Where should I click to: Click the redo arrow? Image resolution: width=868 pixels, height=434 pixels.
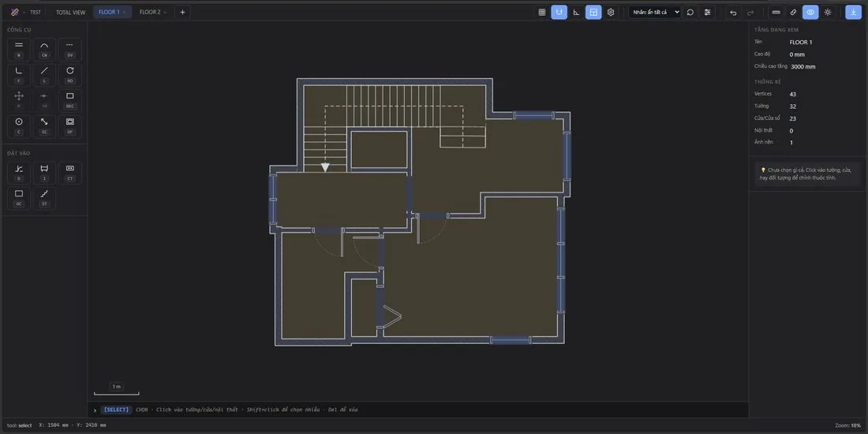(750, 12)
